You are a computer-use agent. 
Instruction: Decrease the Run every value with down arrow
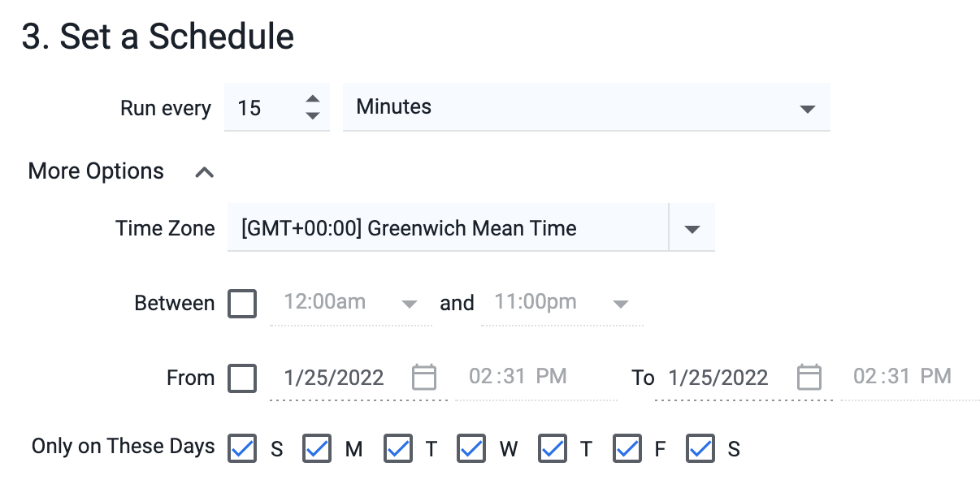click(x=313, y=116)
